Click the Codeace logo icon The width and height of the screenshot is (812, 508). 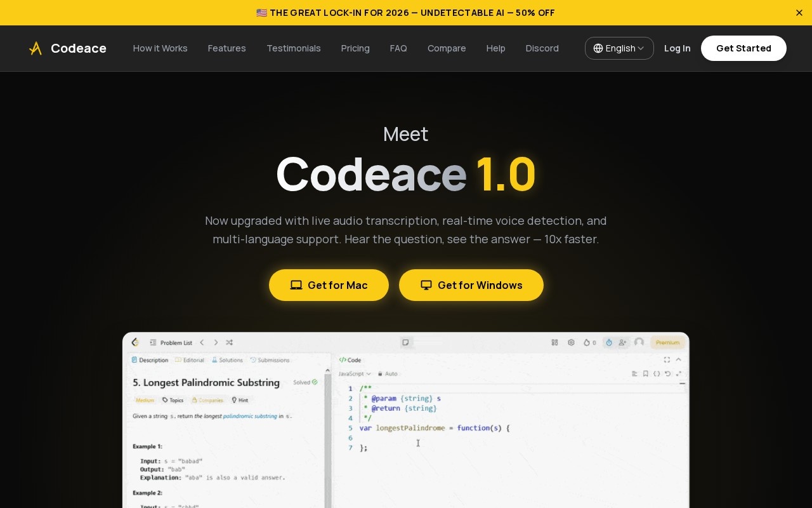coord(36,48)
